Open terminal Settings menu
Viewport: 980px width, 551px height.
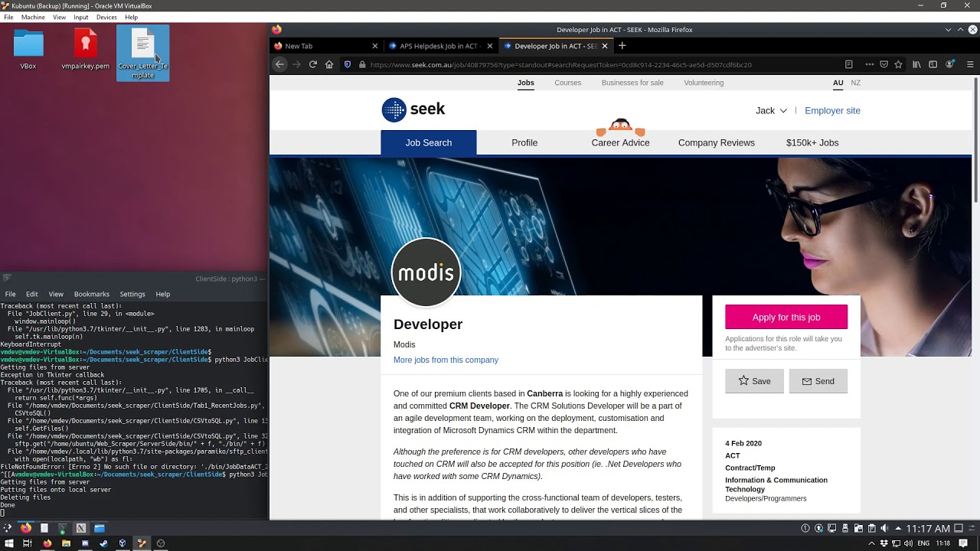tap(132, 294)
